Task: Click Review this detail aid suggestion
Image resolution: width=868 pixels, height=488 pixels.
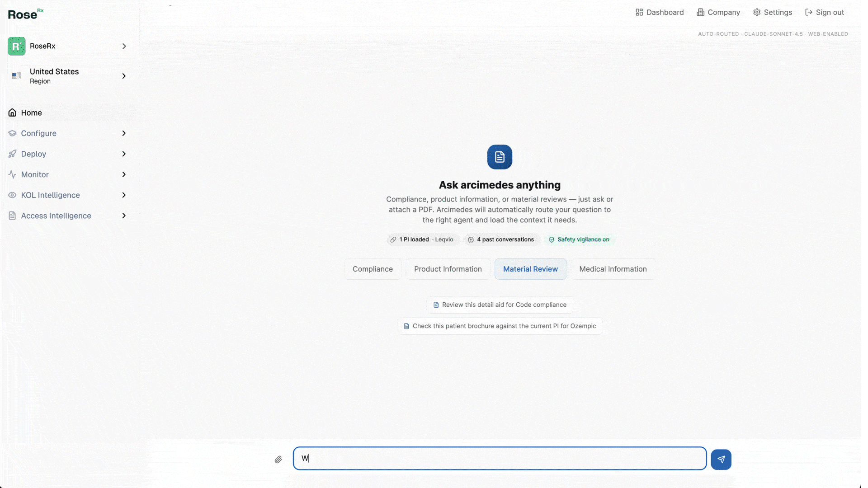Action: pyautogui.click(x=500, y=305)
